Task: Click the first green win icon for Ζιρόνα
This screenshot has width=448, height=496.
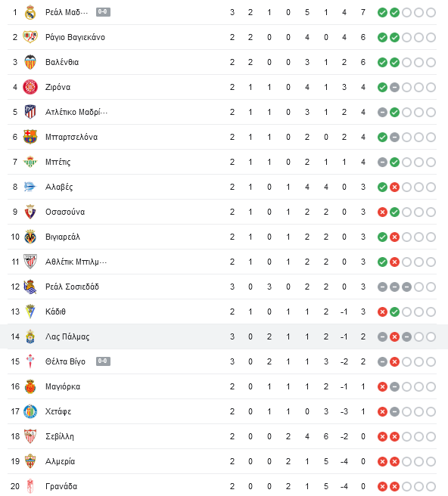Action: point(382,87)
